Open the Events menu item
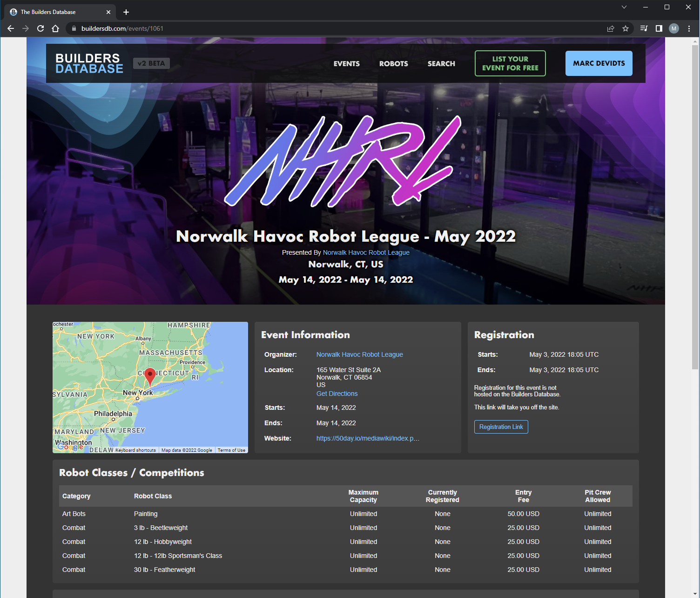Screen dimensions: 700x598 coord(347,64)
